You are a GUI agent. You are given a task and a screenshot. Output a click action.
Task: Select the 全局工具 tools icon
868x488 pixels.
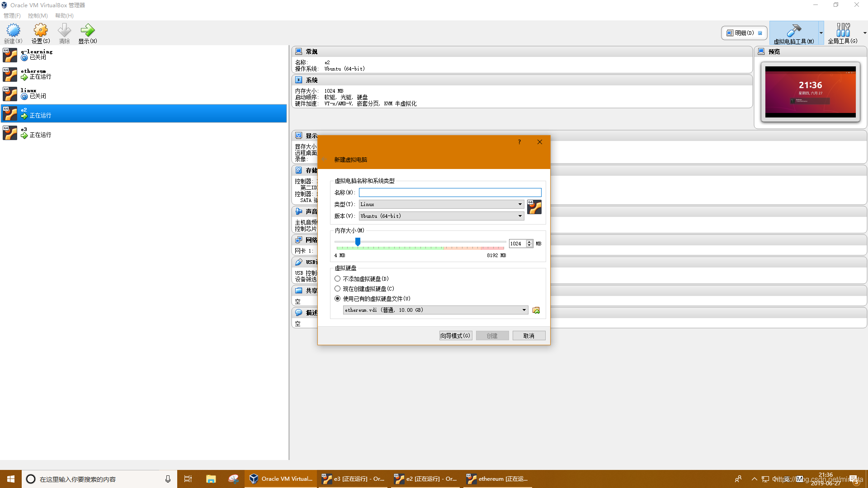point(843,30)
